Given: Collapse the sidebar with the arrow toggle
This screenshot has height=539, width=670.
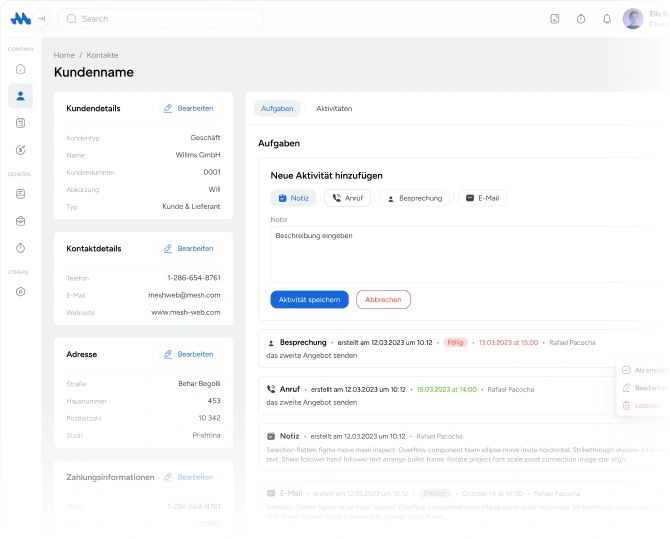Looking at the screenshot, I should pos(41,19).
